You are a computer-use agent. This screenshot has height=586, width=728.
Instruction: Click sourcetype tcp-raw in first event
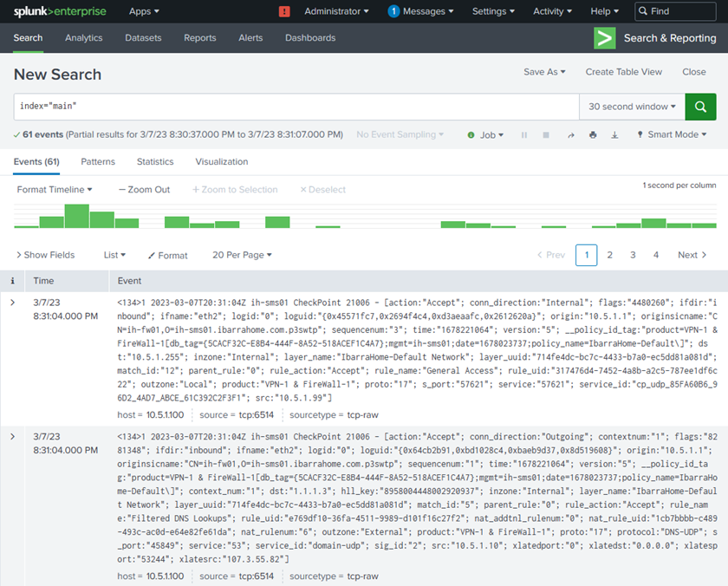coord(362,415)
